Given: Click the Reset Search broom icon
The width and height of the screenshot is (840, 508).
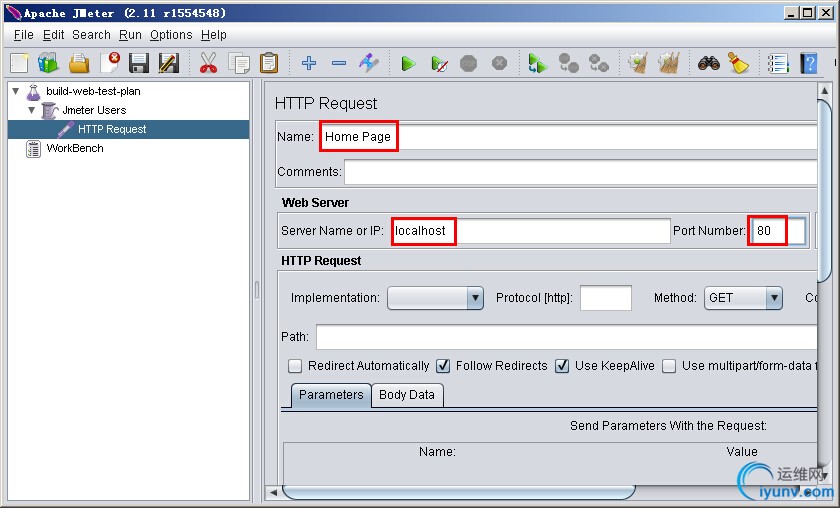Looking at the screenshot, I should click(x=739, y=63).
